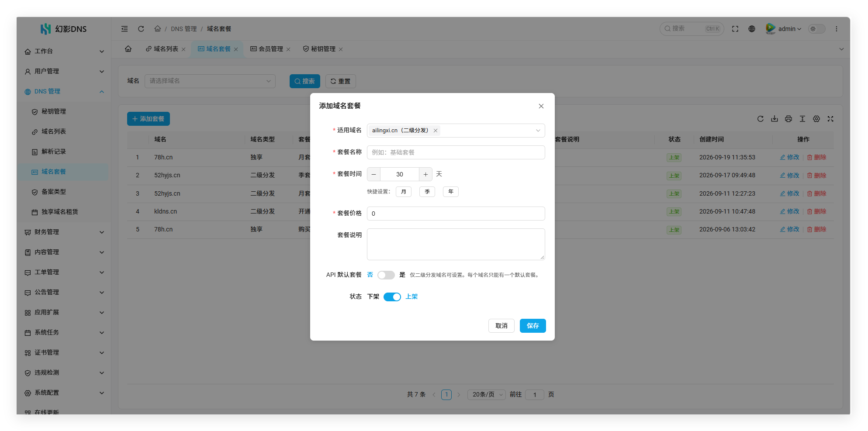Click the 保存 button
Viewport: 868px width, 431px height.
pos(533,326)
